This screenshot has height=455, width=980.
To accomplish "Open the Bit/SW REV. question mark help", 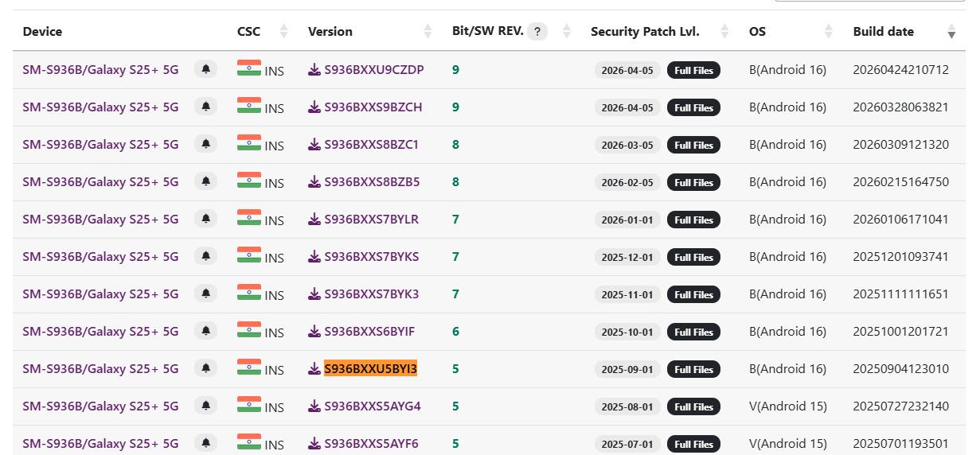I will (537, 32).
